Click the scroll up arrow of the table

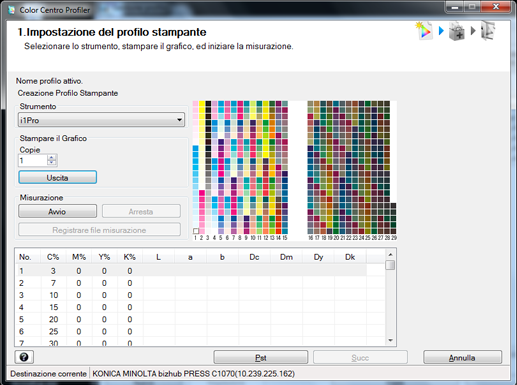pyautogui.click(x=390, y=255)
